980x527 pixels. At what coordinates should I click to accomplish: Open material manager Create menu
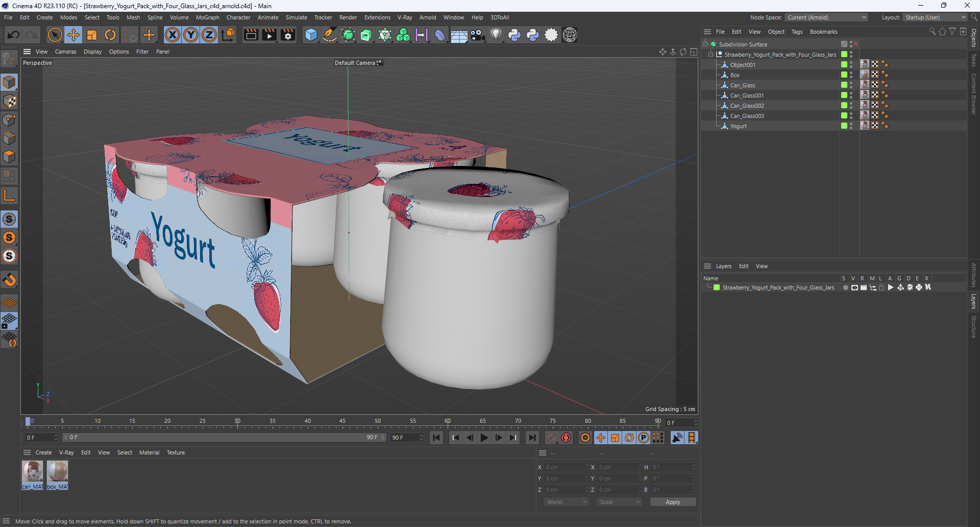pyautogui.click(x=43, y=452)
